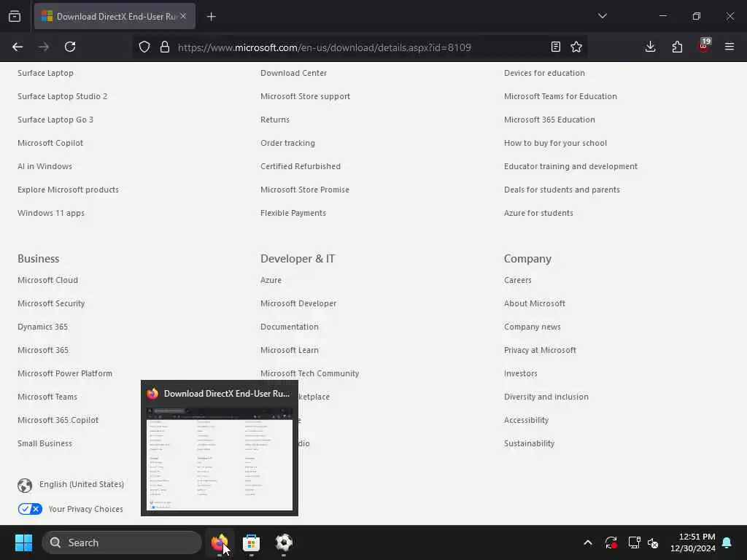Open Firefox View icon in tab strip
Image resolution: width=747 pixels, height=560 pixels.
15,16
